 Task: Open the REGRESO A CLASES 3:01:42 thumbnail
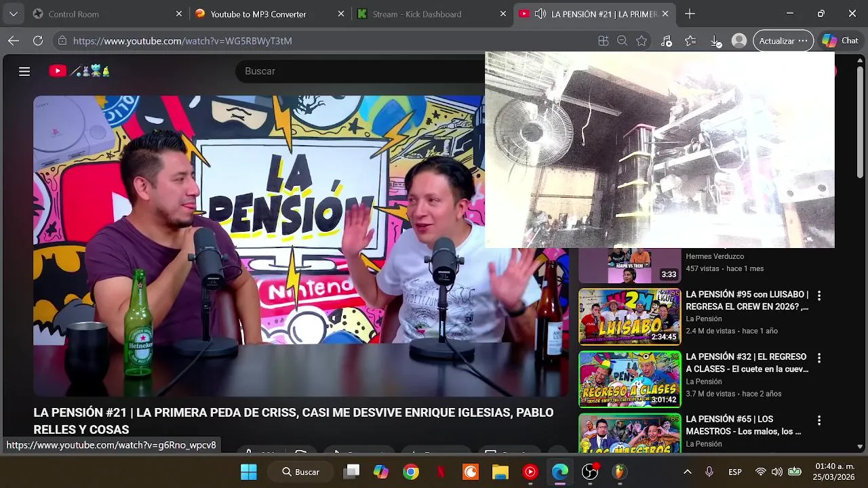(629, 379)
